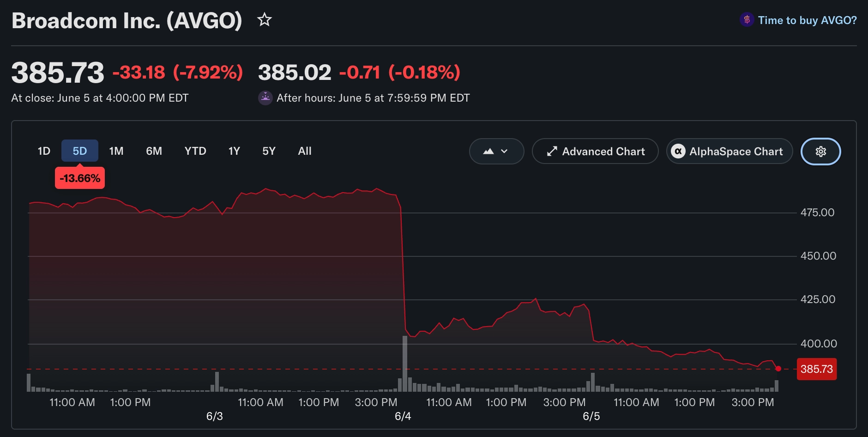Click the Broadcom Inc. (AVGO) title
Viewport: 868px width, 437px height.
tap(127, 21)
